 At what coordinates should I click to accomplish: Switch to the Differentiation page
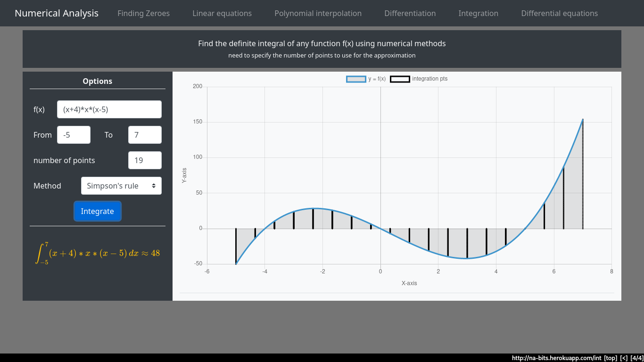pos(410,13)
